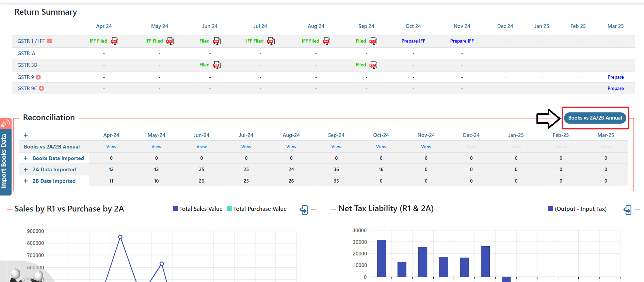Click View under Jun-24 reconciliation

(x=202, y=147)
